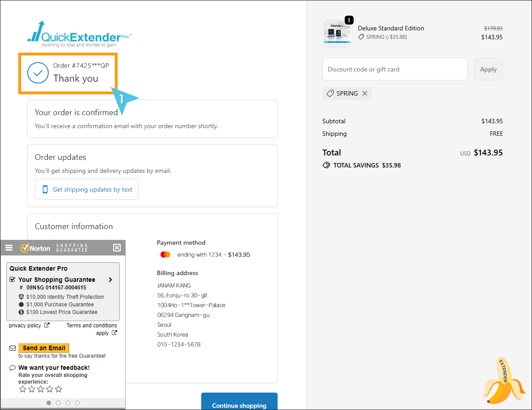
Task: Remove the SPRING discount code
Action: coord(365,93)
